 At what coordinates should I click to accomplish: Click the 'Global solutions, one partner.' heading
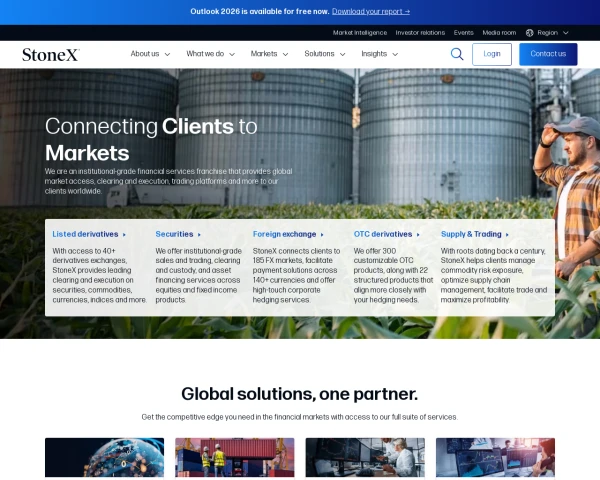[x=300, y=394]
